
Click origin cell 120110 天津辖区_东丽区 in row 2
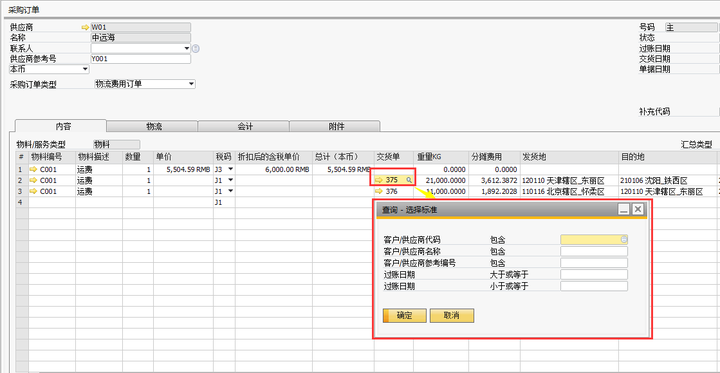point(569,181)
